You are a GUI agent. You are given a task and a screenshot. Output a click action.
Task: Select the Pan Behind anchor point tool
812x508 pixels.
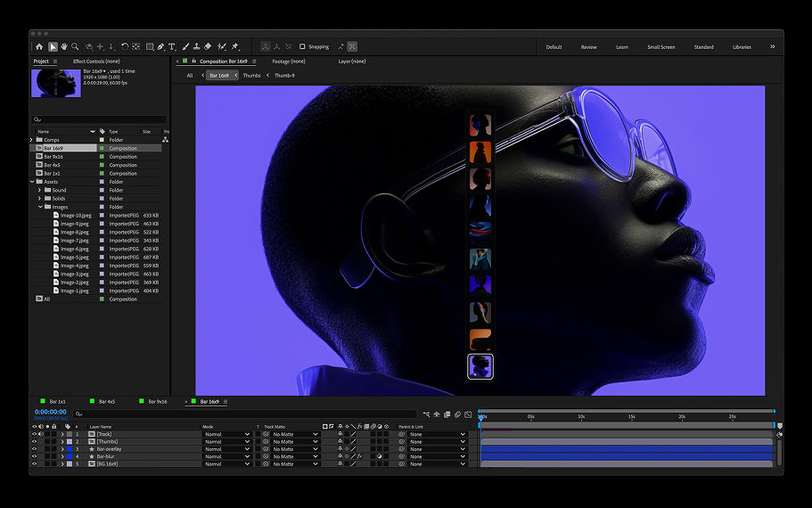tap(135, 46)
